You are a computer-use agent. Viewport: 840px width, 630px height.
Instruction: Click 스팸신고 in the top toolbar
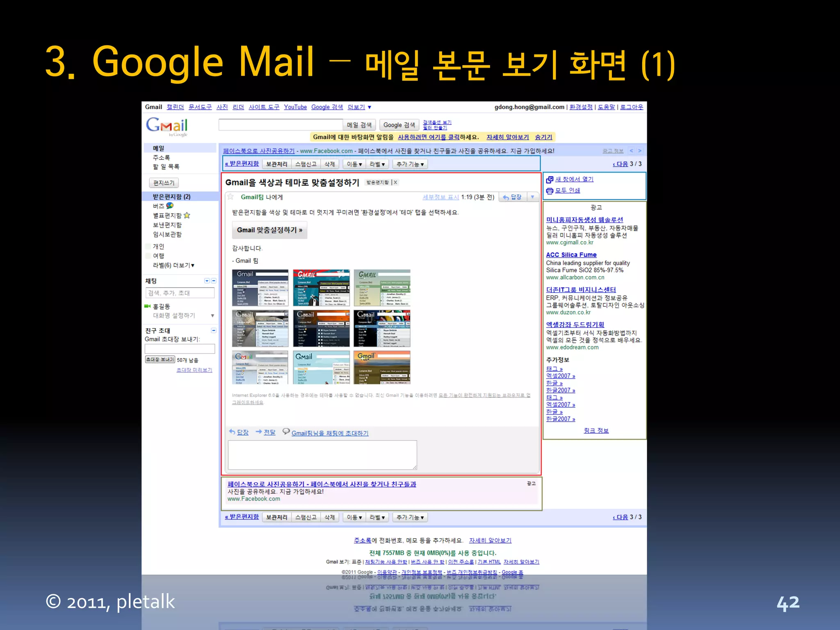coord(306,164)
